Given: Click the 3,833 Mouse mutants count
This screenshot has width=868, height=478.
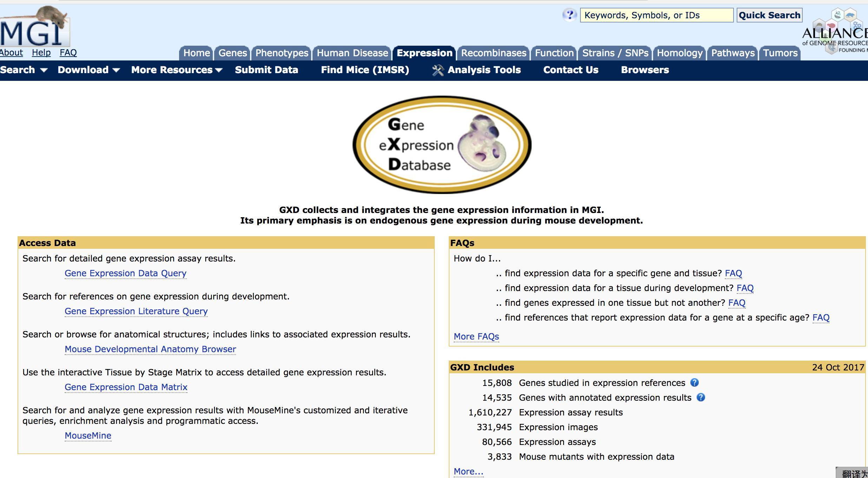Looking at the screenshot, I should pos(499,457).
